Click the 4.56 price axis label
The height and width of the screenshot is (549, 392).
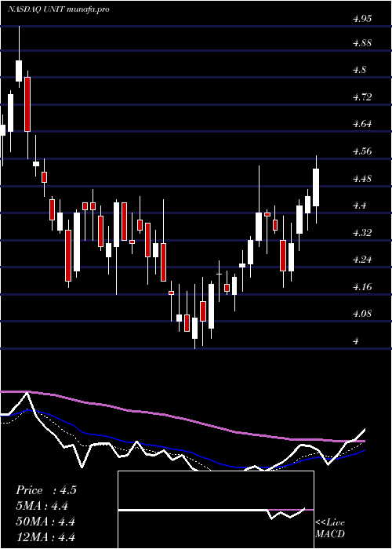coord(362,151)
